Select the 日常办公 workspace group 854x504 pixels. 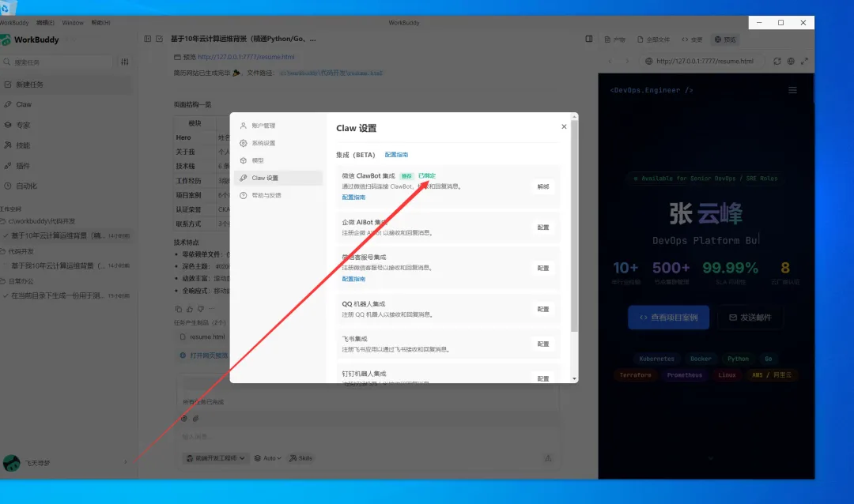tap(21, 281)
